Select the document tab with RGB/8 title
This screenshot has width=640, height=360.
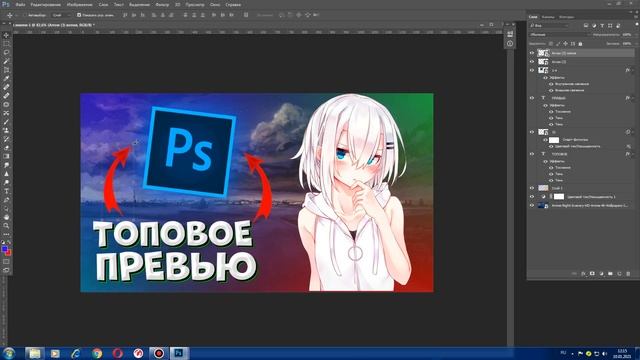point(53,25)
